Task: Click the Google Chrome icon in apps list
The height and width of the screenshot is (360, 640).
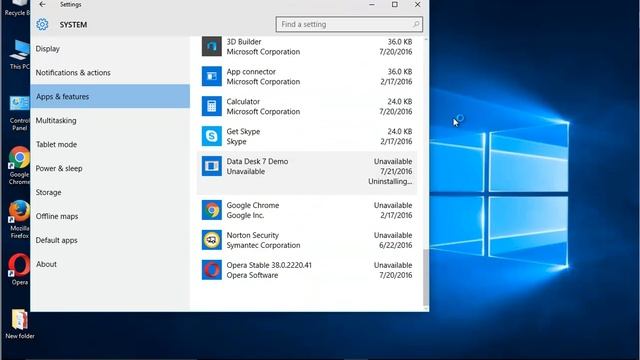Action: (x=211, y=210)
